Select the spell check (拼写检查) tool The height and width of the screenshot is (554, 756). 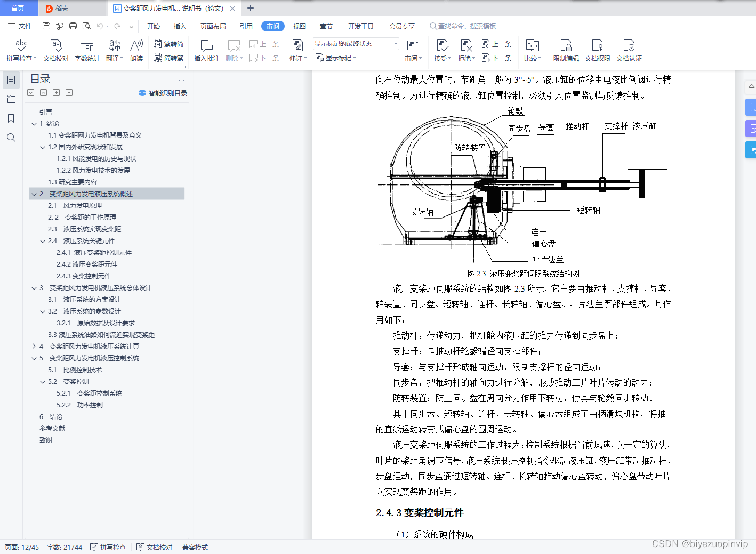coord(20,50)
